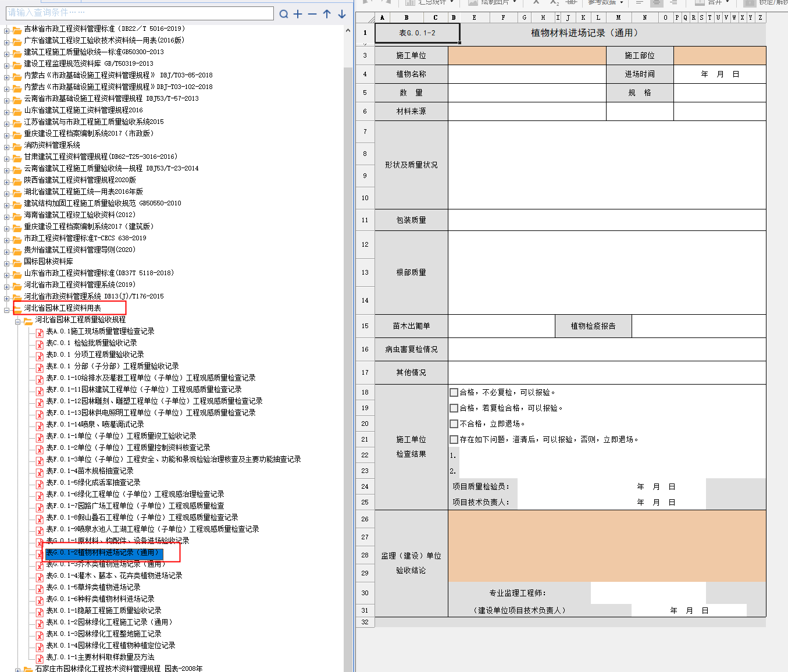
Task: Click the up arrow previous-result icon
Action: 327,14
